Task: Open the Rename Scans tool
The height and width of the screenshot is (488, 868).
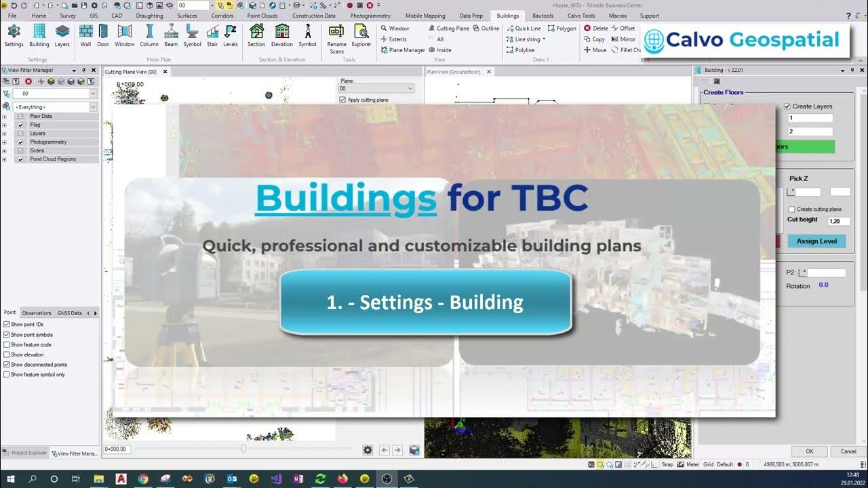Action: 336,39
